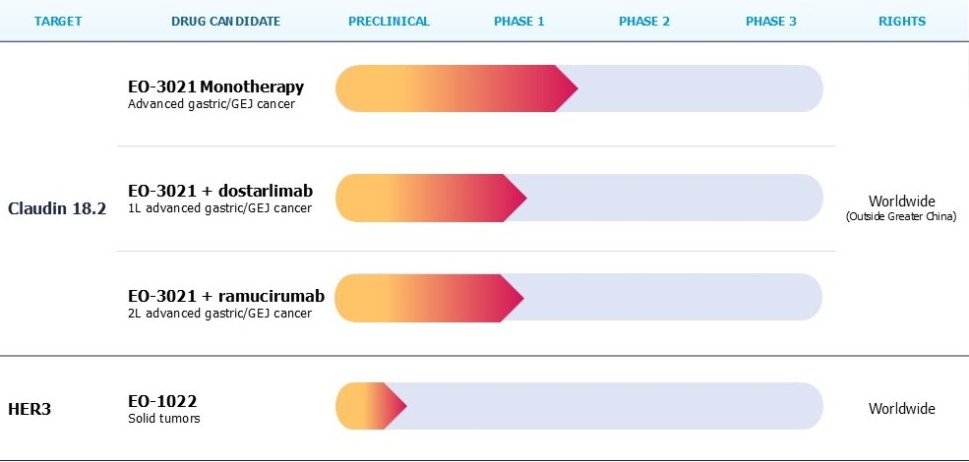Click the Solid tumors indication text
Screen dimensions: 969x462
pyautogui.click(x=164, y=418)
